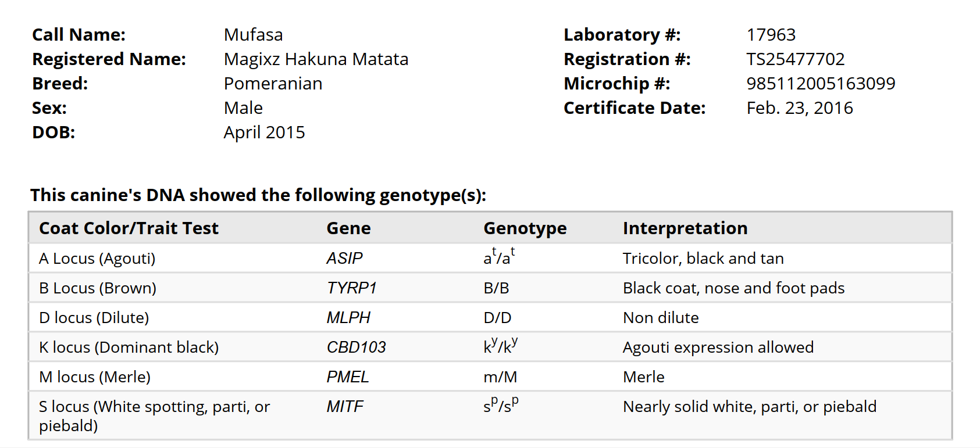
Task: Click the D/D genotype cell
Action: [x=497, y=318]
